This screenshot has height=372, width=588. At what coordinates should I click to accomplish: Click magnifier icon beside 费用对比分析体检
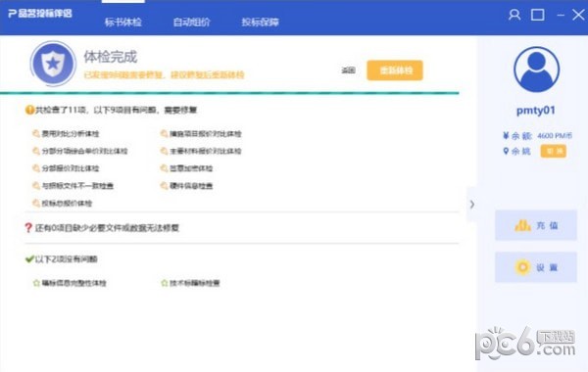[36, 133]
